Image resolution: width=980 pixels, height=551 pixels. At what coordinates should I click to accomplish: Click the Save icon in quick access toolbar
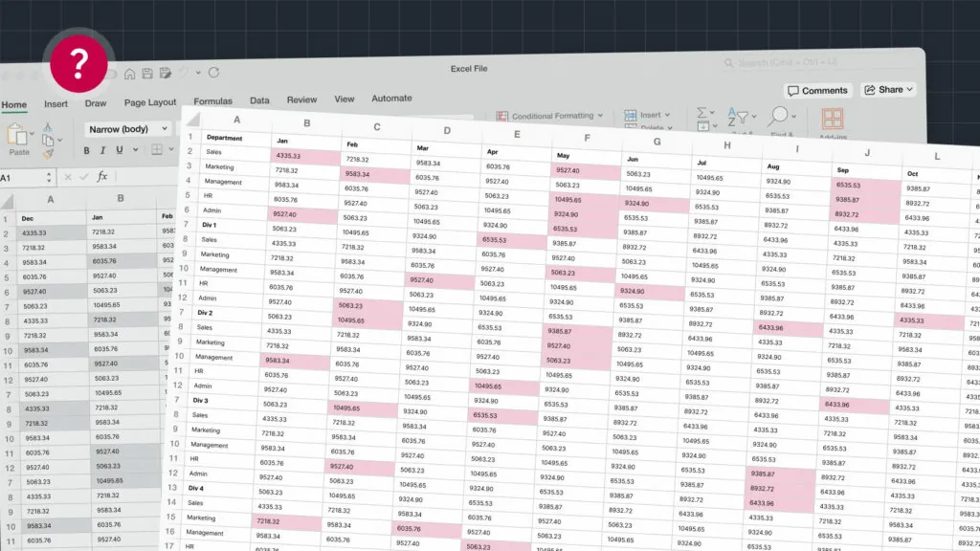(x=147, y=73)
